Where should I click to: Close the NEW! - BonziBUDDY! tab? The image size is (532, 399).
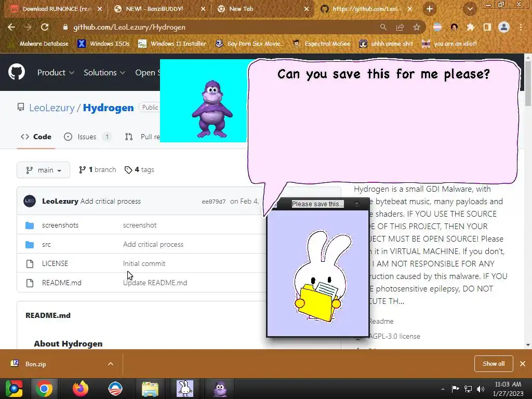click(203, 9)
